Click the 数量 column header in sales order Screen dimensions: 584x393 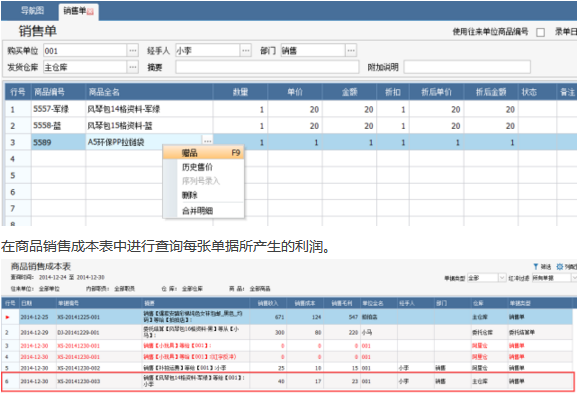point(240,92)
